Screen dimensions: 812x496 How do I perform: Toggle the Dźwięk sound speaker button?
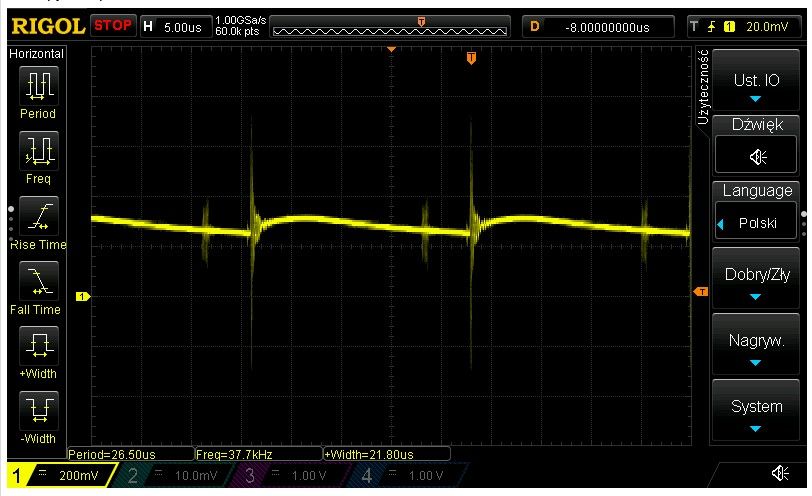click(756, 155)
